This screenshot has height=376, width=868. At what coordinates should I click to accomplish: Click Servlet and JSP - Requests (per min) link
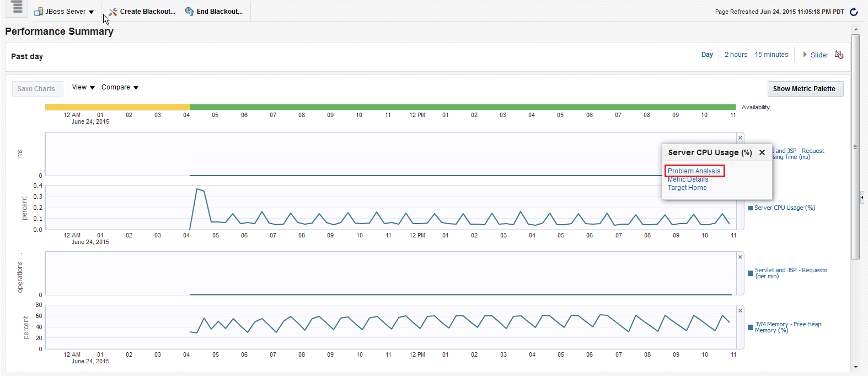pyautogui.click(x=791, y=273)
